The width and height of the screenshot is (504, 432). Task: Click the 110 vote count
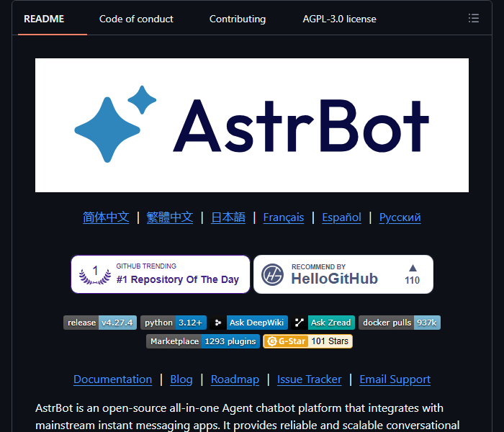pyautogui.click(x=413, y=280)
